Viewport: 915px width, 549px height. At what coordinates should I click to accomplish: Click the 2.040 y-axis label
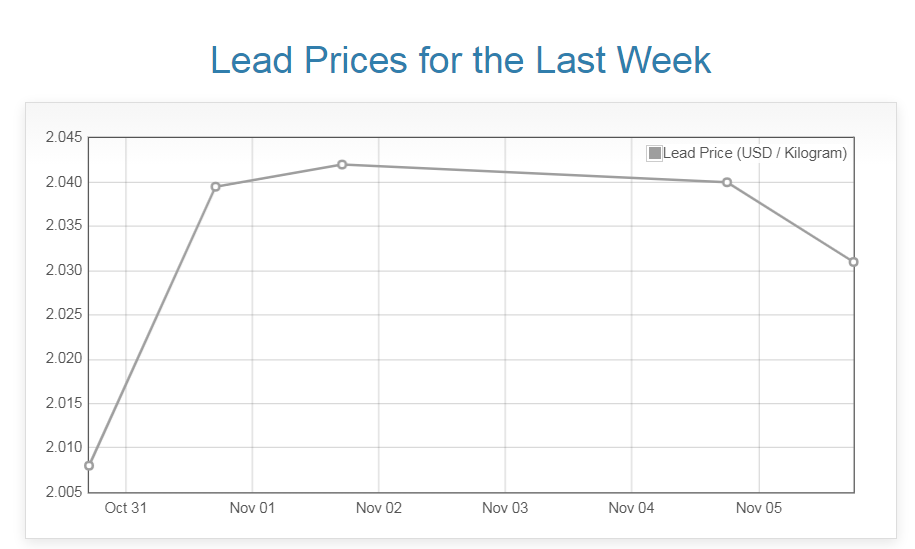coord(64,182)
